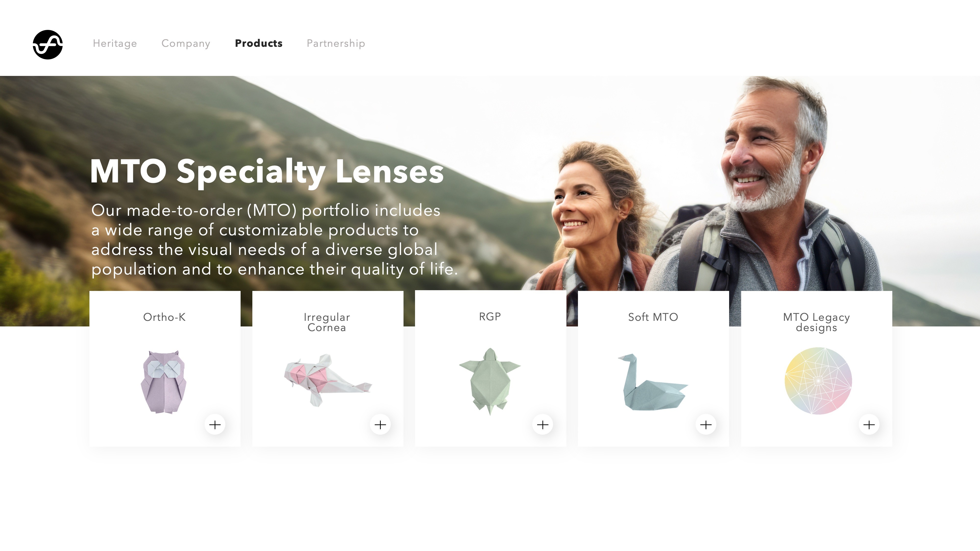Navigate to the Partnership menu item

pyautogui.click(x=336, y=43)
